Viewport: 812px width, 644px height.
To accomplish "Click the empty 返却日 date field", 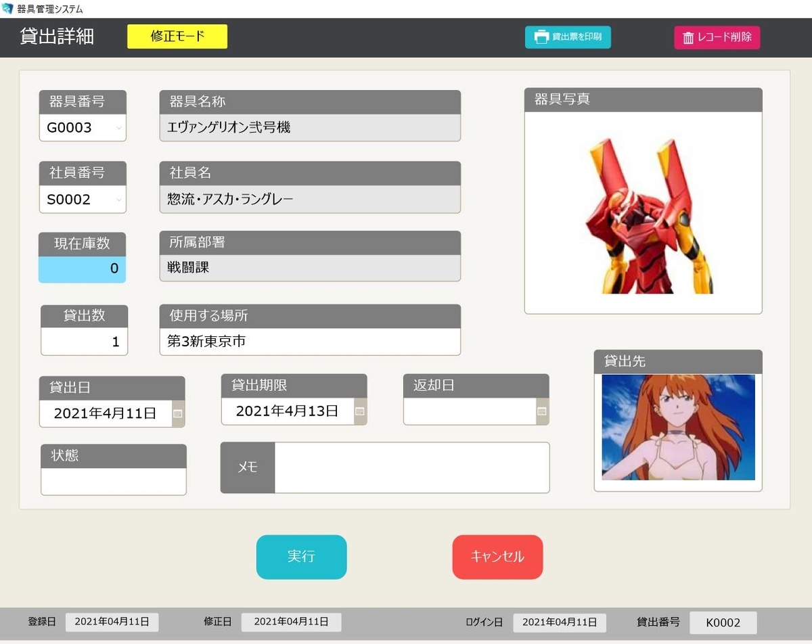I will (x=470, y=411).
